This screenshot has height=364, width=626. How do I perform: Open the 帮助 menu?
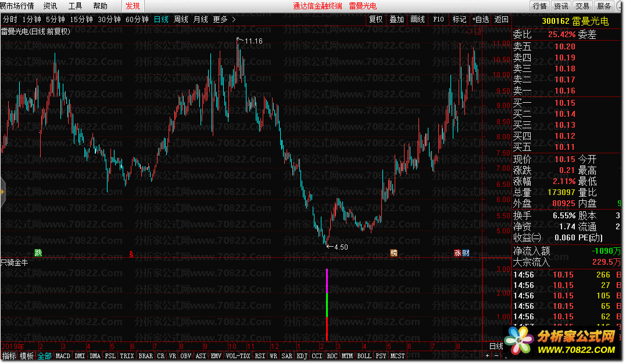(100, 6)
